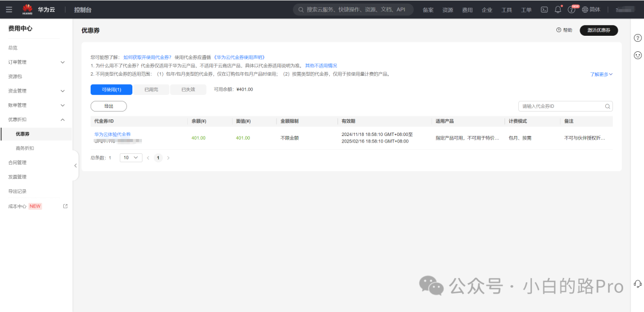The width and height of the screenshot is (644, 312).
Task: Open the 资源 top menu
Action: pyautogui.click(x=448, y=10)
